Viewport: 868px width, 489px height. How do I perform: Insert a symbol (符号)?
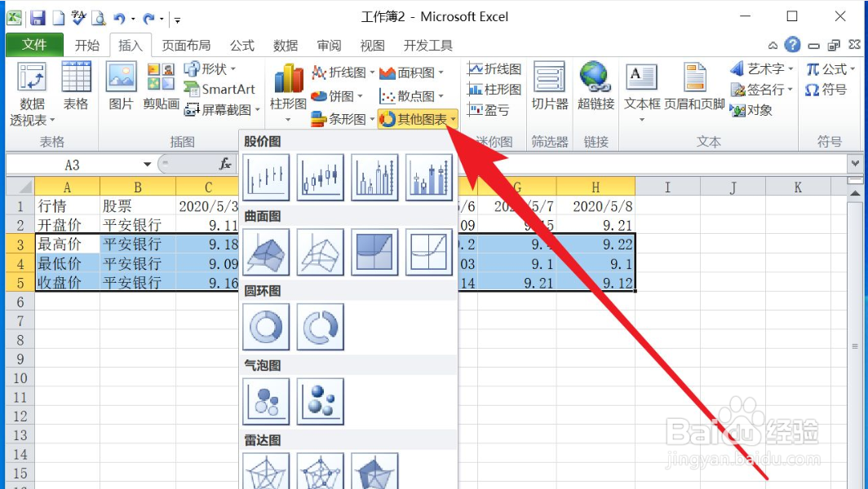(x=826, y=89)
